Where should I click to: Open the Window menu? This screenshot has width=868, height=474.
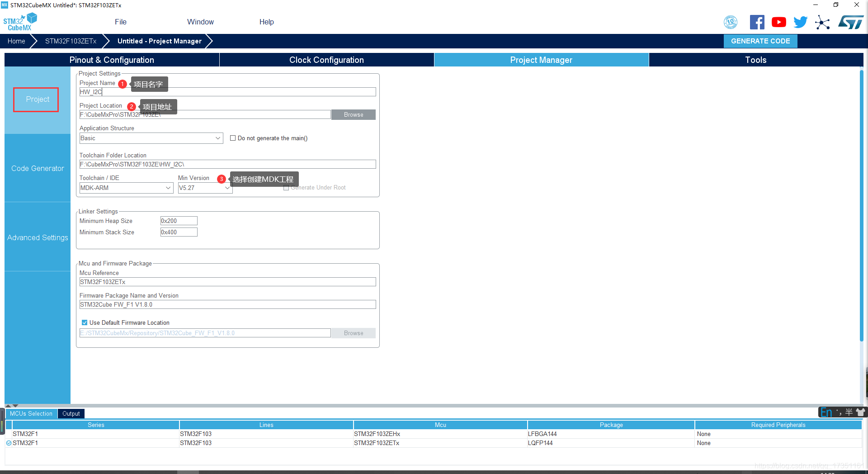[200, 22]
